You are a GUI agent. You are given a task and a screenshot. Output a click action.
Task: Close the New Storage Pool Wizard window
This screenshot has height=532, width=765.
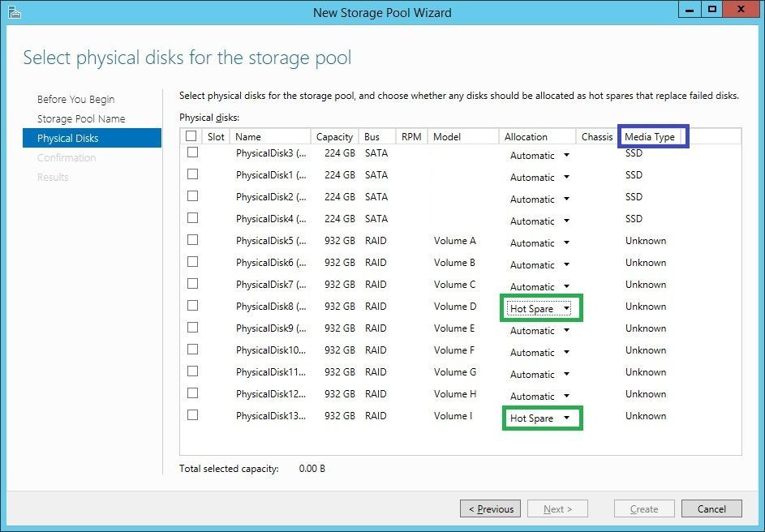(x=741, y=9)
